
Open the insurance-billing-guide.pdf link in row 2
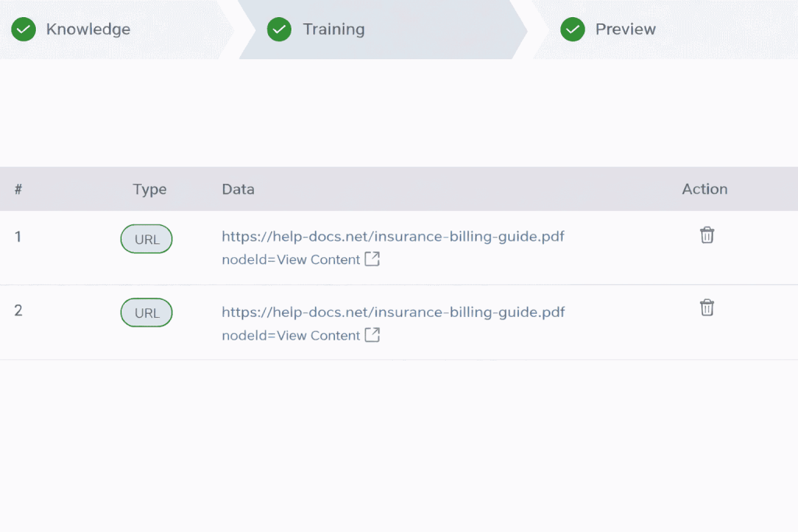click(393, 312)
